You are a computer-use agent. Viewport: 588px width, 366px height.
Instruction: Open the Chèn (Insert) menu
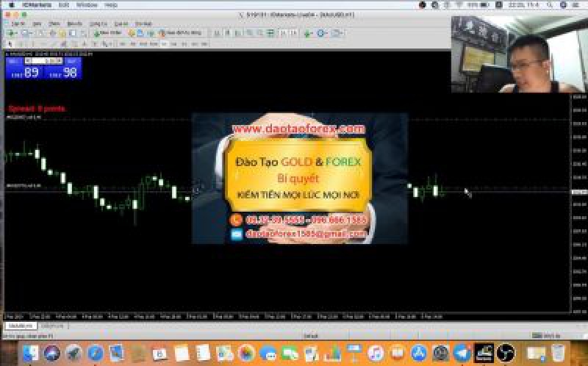tap(54, 24)
